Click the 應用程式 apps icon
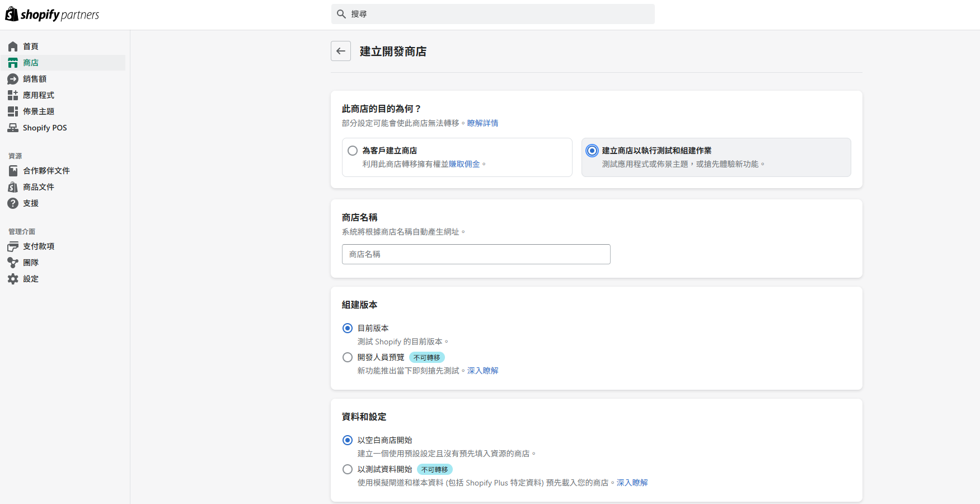The width and height of the screenshot is (980, 504). [x=13, y=95]
